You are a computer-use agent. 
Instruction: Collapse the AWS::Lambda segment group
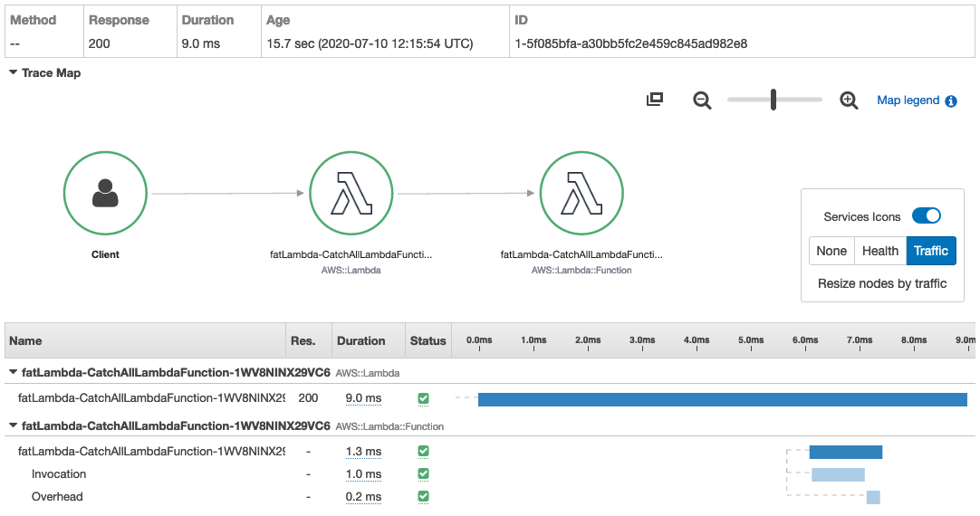coord(13,372)
